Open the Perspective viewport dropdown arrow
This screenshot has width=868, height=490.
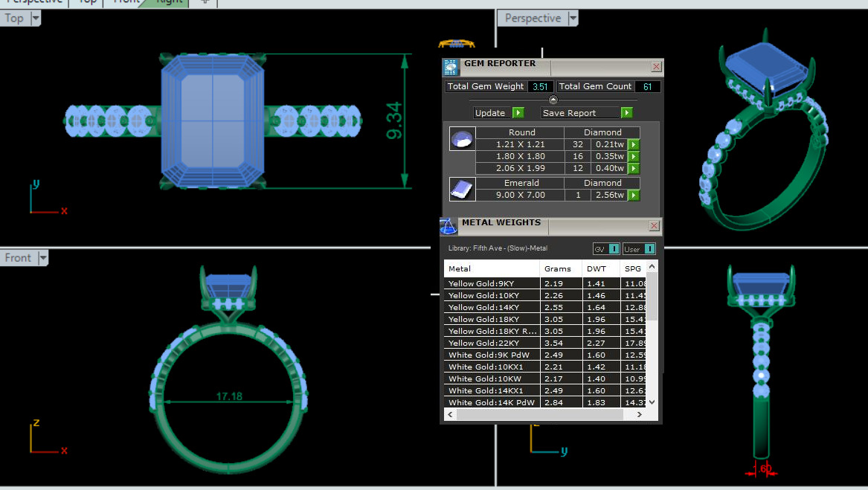click(573, 19)
